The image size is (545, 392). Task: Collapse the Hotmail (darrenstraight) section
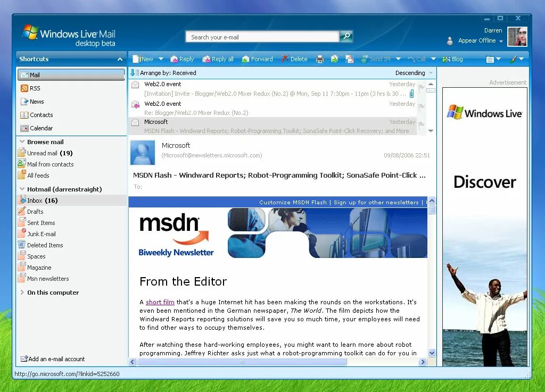pyautogui.click(x=22, y=189)
